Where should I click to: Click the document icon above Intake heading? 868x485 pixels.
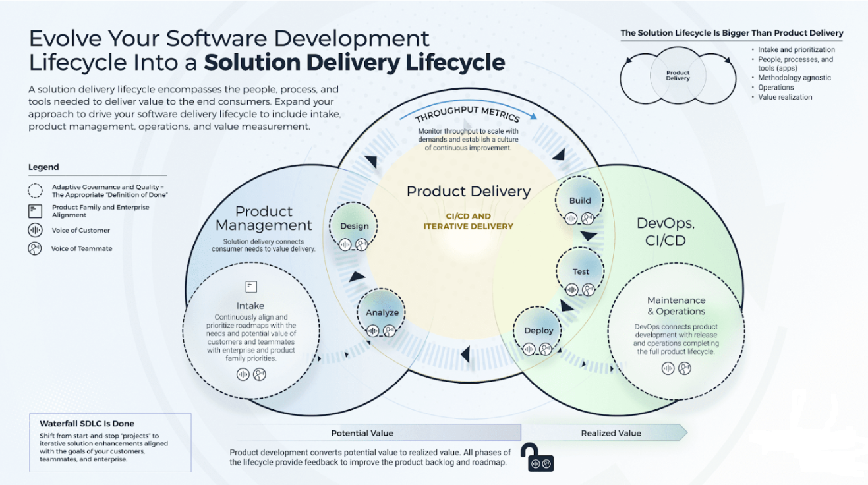pos(250,286)
